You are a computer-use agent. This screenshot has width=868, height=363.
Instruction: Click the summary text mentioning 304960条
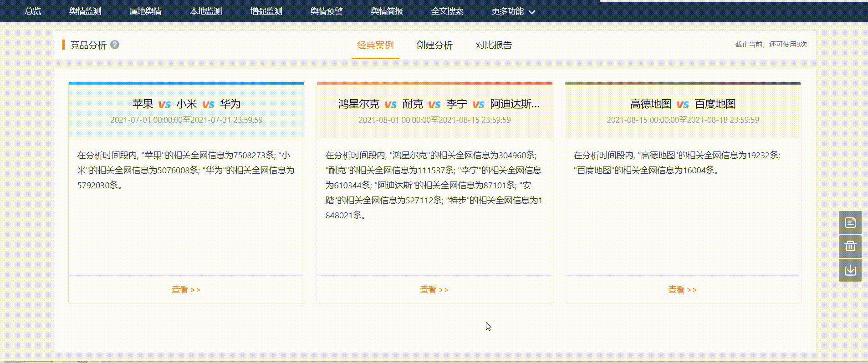tap(434, 185)
